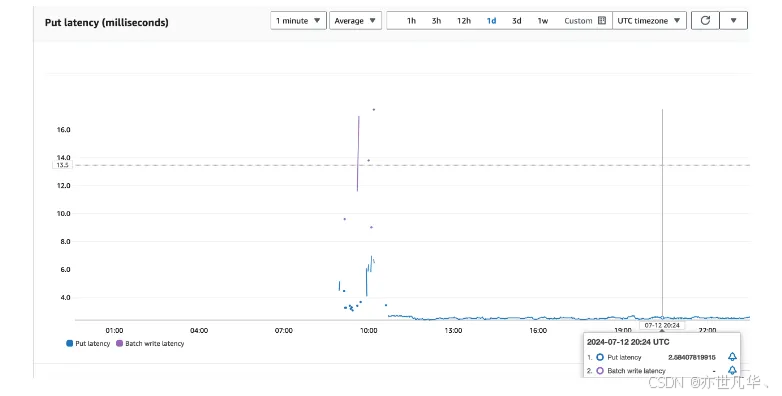Click the alarm bell for Batch write latency

click(732, 370)
